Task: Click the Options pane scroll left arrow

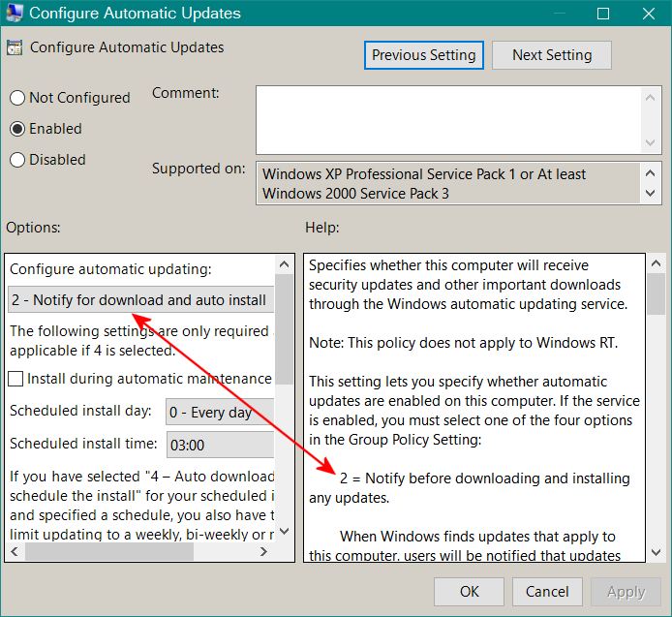Action: click(x=15, y=551)
